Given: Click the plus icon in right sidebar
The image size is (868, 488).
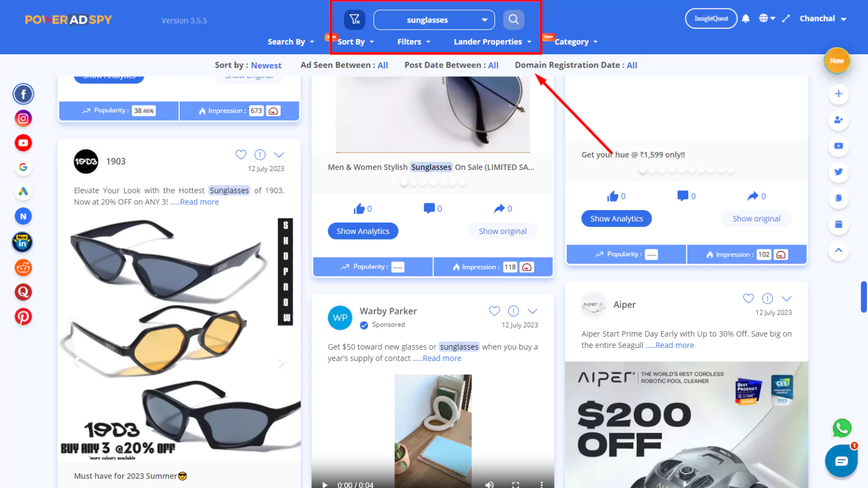Looking at the screenshot, I should click(x=839, y=94).
